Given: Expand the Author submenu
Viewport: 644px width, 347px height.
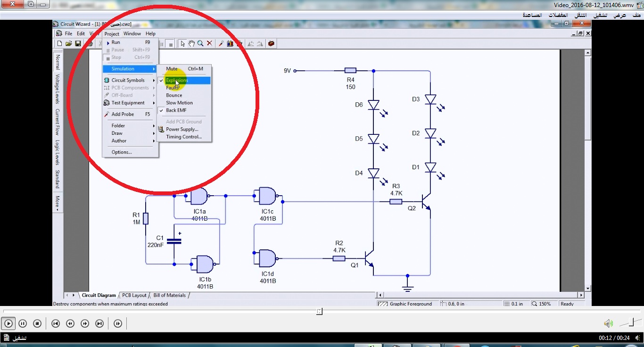Looking at the screenshot, I should (130, 141).
